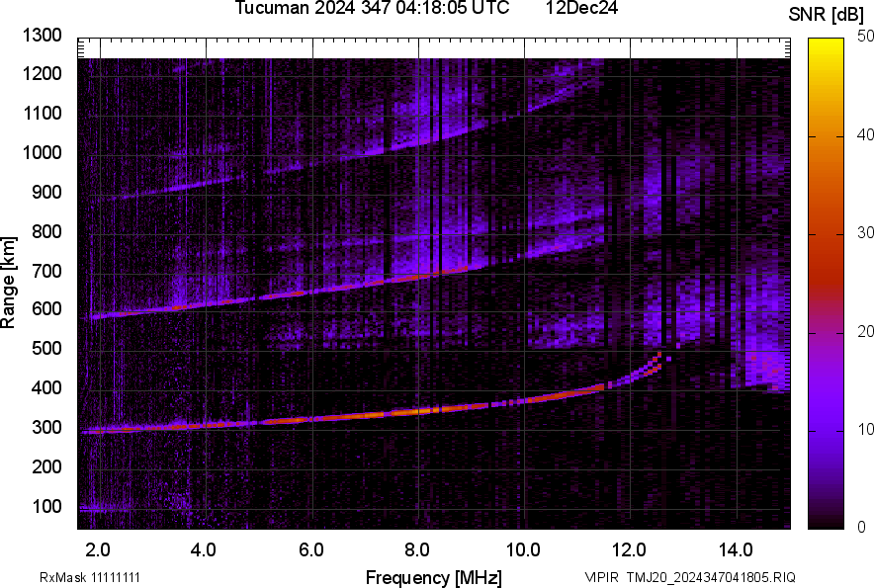
Task: Click the 700 range tick label
Action: [46, 271]
